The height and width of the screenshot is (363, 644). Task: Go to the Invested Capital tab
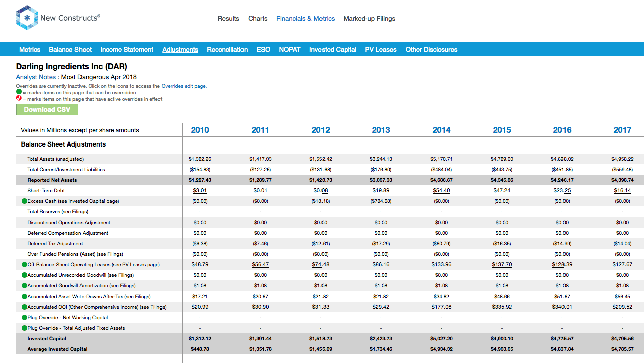coord(333,49)
